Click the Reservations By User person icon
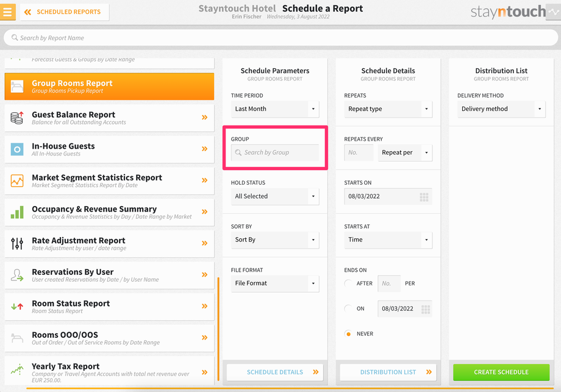This screenshot has height=392, width=561. 17,275
